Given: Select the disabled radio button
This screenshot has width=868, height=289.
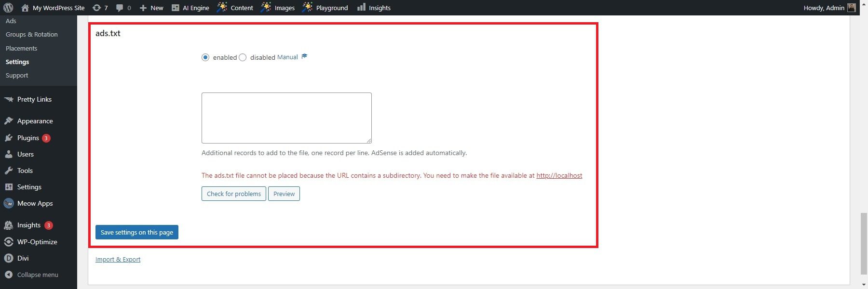Looking at the screenshot, I should pyautogui.click(x=243, y=57).
